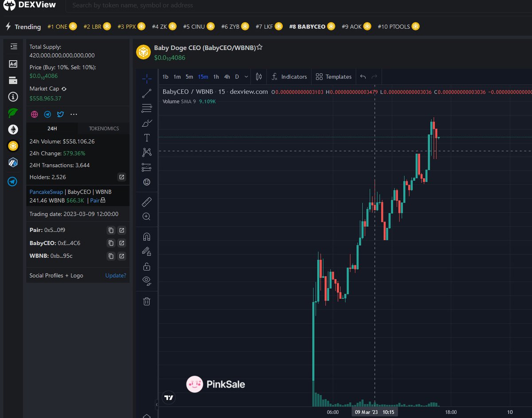Open the Indicators dialog
The width and height of the screenshot is (532, 418).
point(289,77)
